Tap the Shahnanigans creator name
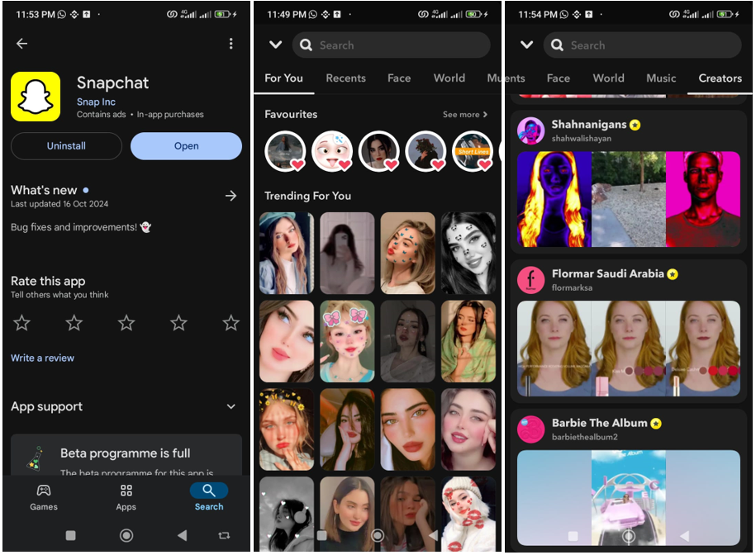Screen dimensions: 756x555 (x=589, y=124)
